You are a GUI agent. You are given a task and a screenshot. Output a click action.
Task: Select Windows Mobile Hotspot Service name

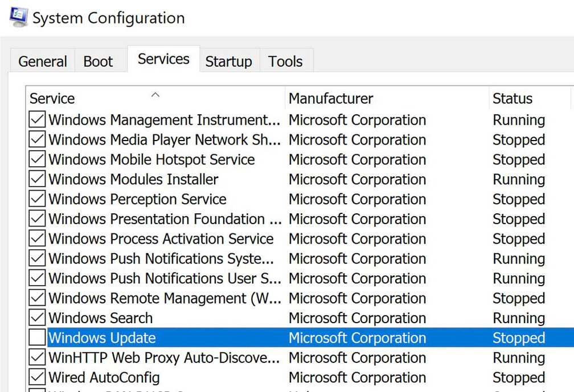(x=151, y=159)
